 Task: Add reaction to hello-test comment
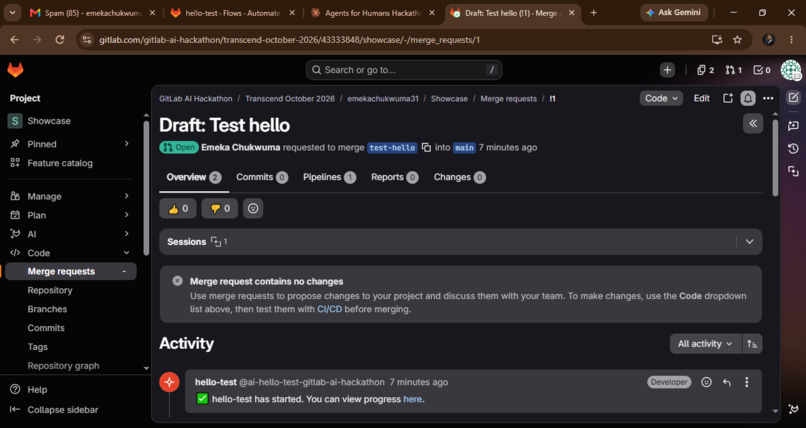707,382
